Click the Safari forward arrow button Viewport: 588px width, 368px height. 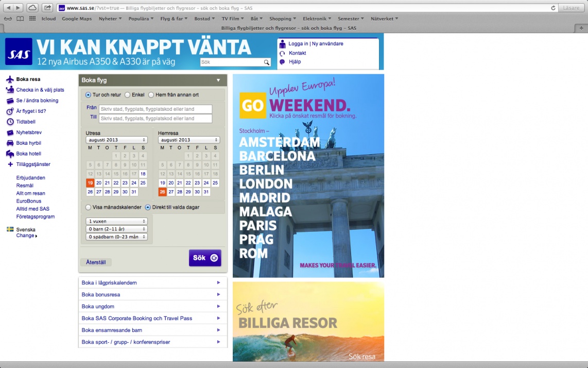pyautogui.click(x=18, y=8)
